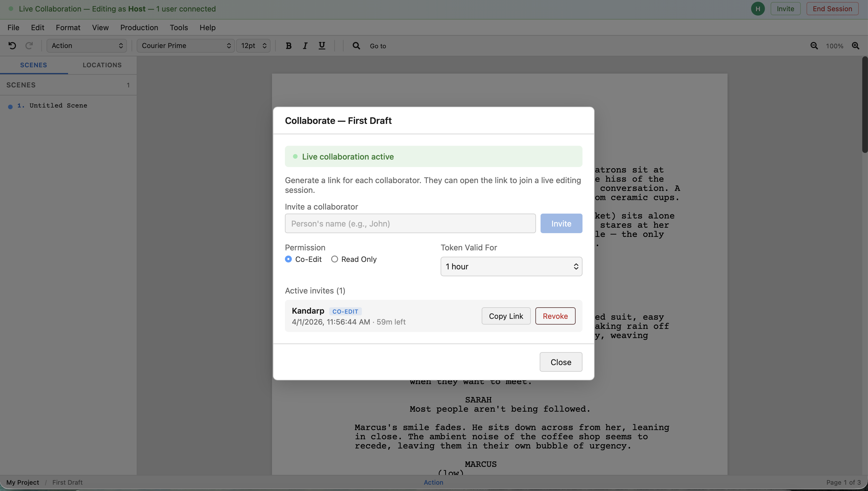Image resolution: width=868 pixels, height=491 pixels.
Task: Click the zoom out icon
Action: (814, 46)
